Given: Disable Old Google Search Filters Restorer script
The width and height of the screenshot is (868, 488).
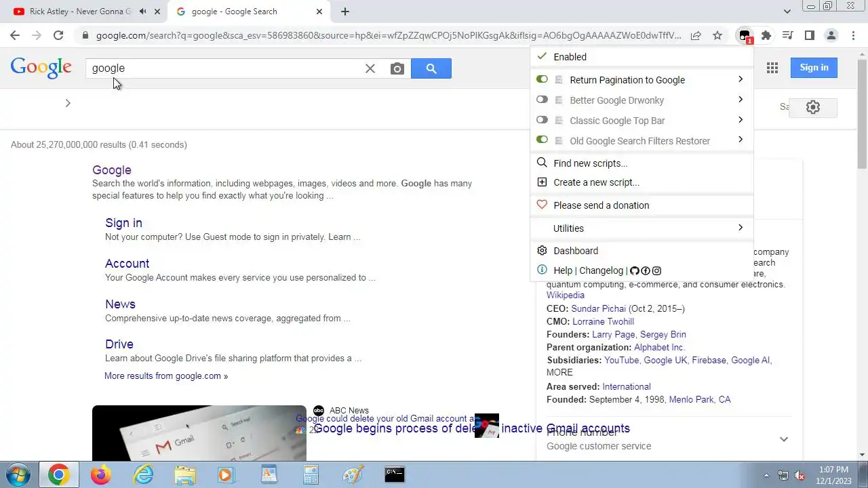Looking at the screenshot, I should point(542,140).
